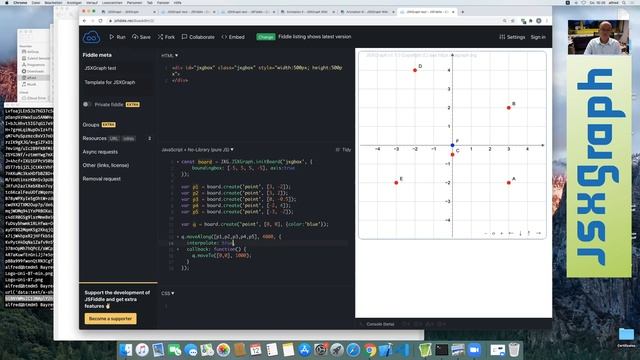
Task: Click the JSXGraph zoom in plus icon
Action: [x=502, y=233]
